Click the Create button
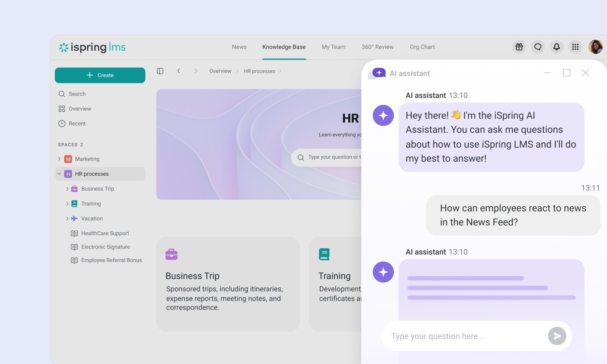This screenshot has height=364, width=607. coord(100,75)
